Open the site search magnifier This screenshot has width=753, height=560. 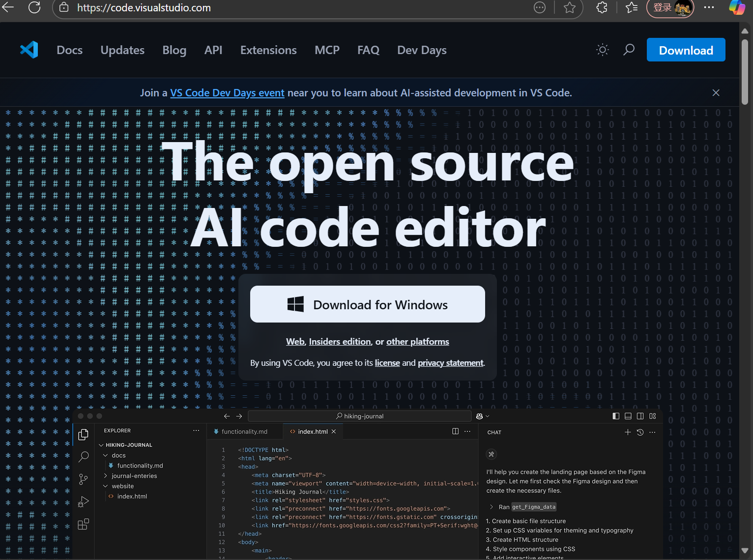[x=629, y=50]
